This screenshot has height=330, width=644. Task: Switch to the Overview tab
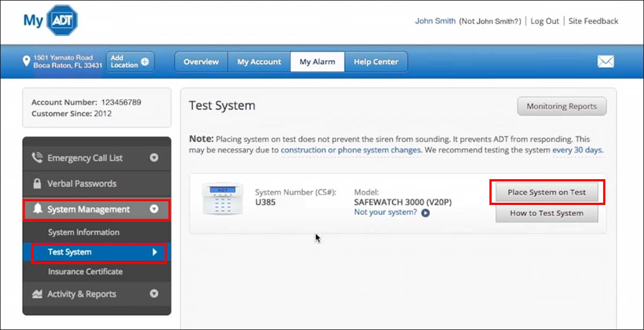pyautogui.click(x=201, y=62)
